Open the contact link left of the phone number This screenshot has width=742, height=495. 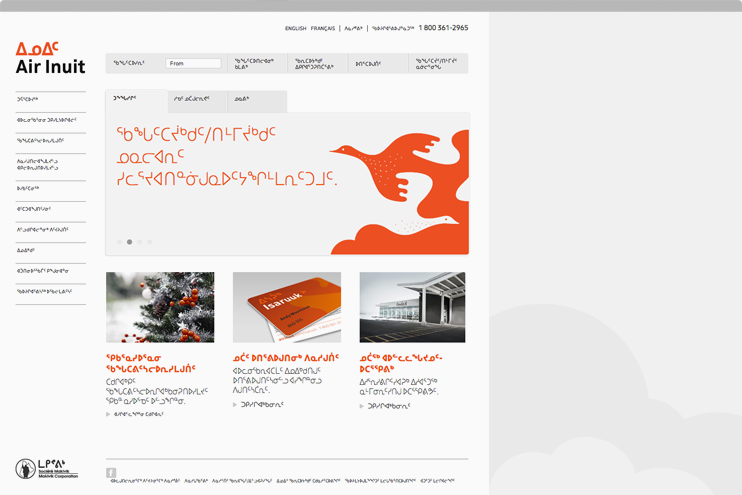click(393, 28)
